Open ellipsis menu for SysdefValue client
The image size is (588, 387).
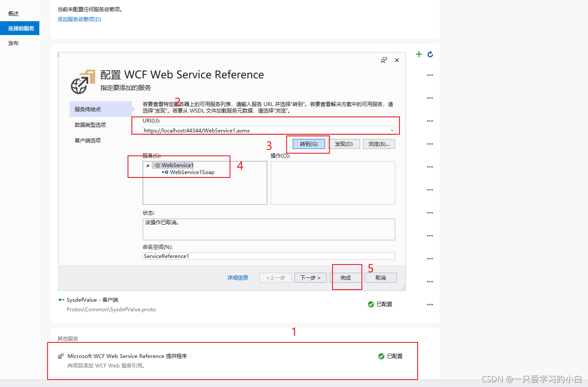click(x=430, y=304)
